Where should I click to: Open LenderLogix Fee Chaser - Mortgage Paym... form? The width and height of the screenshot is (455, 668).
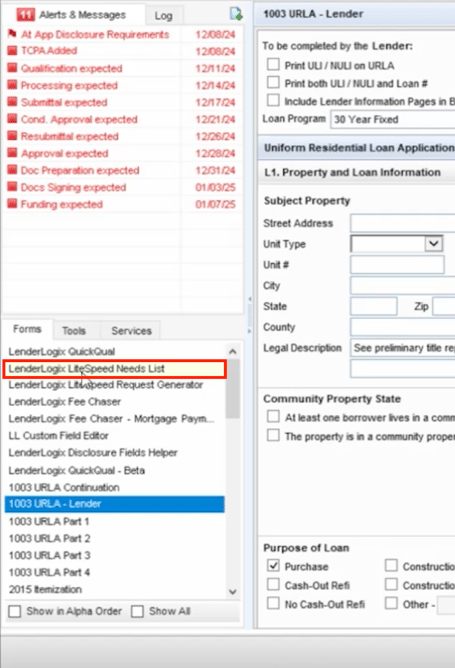114,419
